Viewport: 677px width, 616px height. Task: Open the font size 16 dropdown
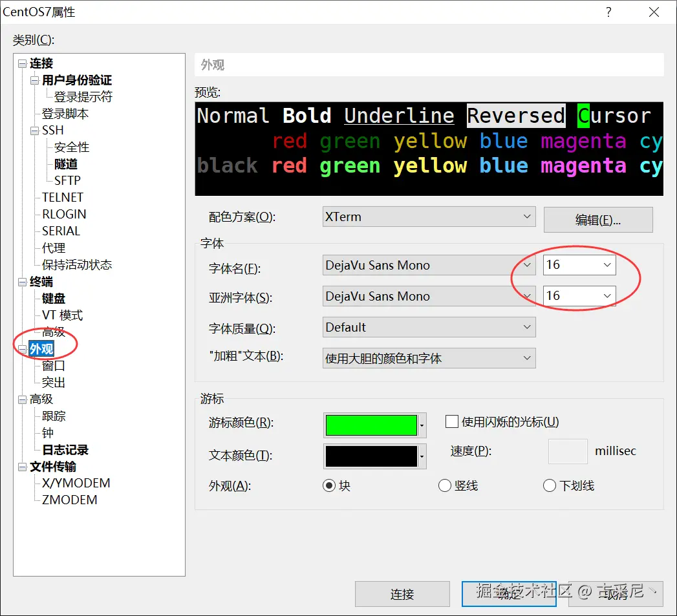click(607, 265)
